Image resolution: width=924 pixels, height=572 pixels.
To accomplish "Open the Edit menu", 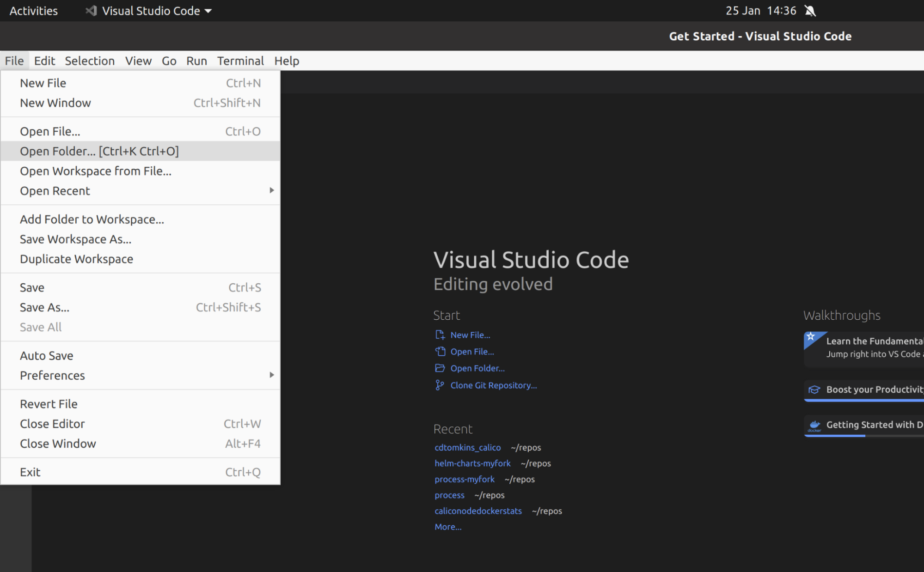I will pyautogui.click(x=44, y=61).
